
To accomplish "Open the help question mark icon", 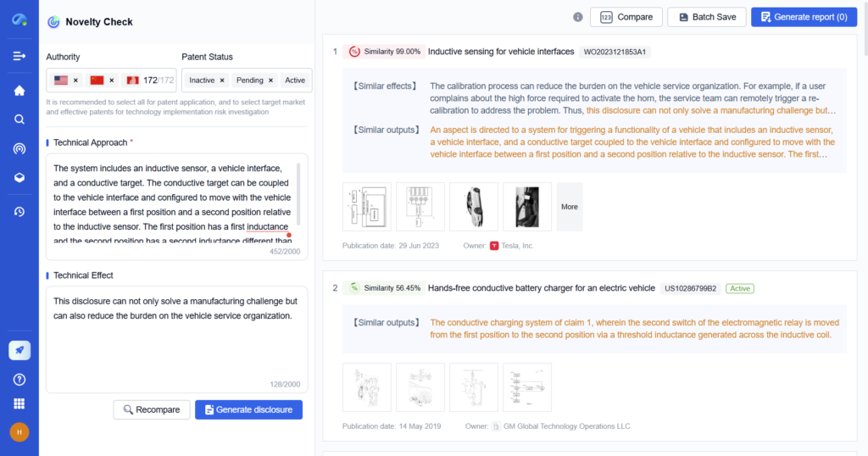I will coord(19,379).
